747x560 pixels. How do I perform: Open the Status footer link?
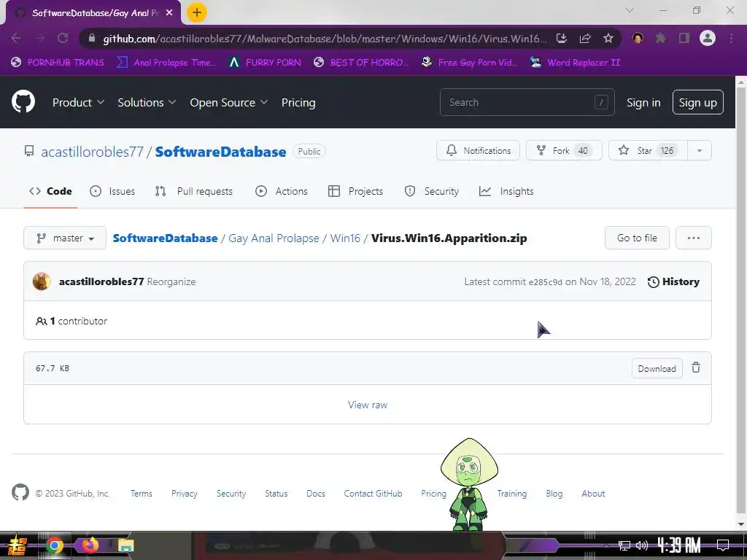276,494
